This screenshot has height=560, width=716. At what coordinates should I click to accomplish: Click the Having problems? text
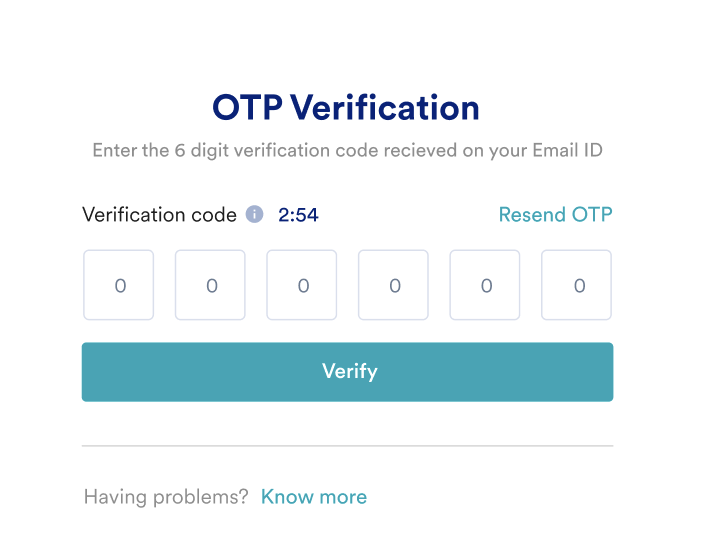point(166,497)
